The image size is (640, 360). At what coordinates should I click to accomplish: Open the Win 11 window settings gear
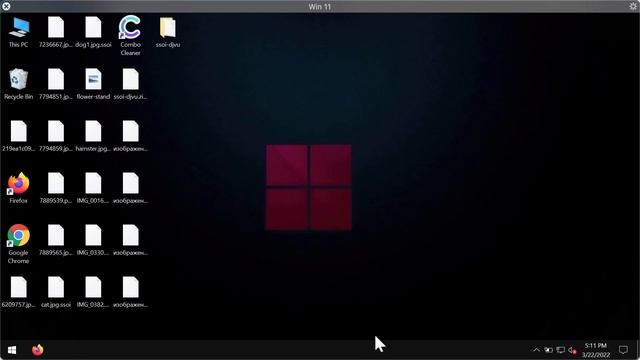633,6
